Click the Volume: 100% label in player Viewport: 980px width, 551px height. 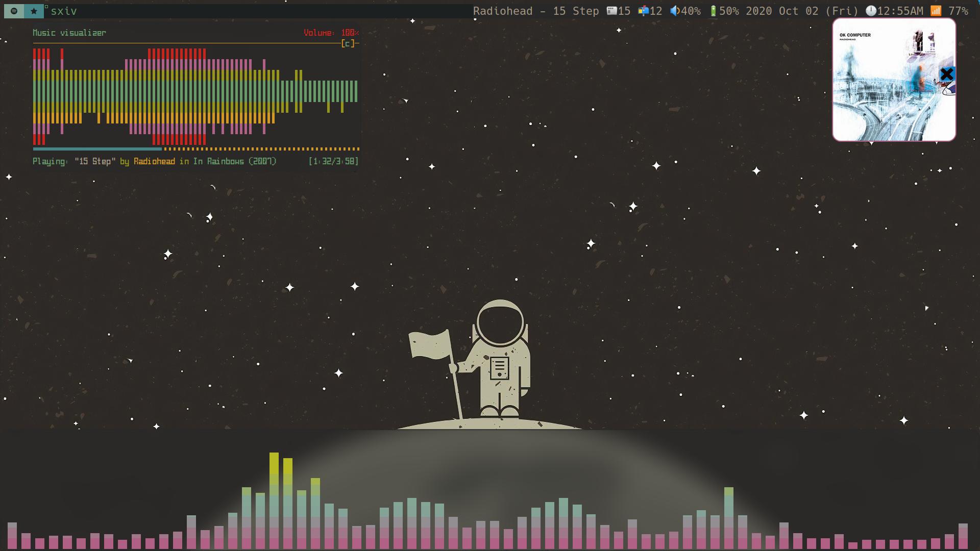[331, 33]
